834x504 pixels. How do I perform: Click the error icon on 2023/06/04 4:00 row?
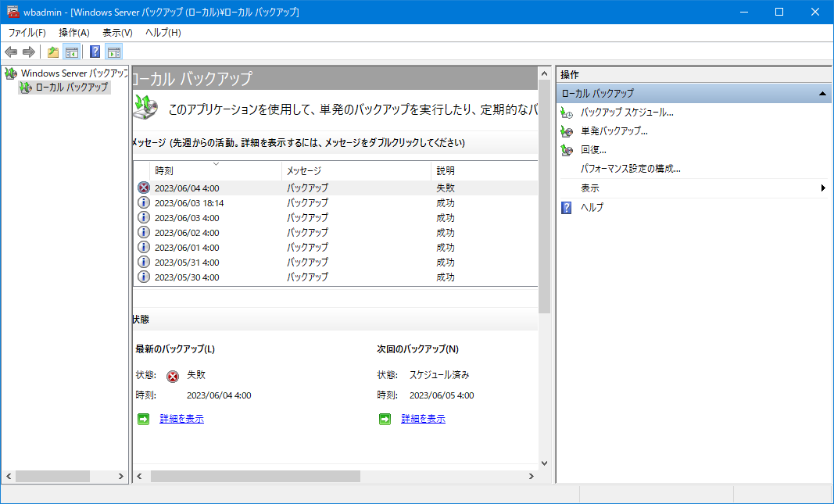144,188
